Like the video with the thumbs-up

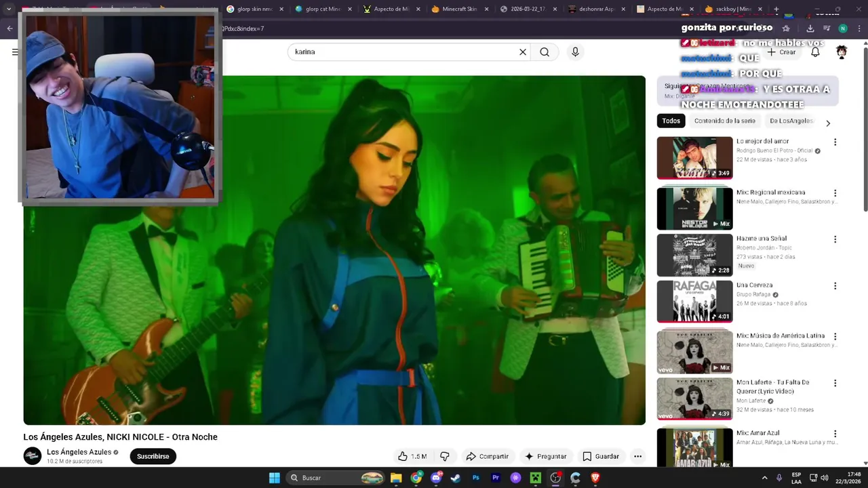[x=412, y=456]
